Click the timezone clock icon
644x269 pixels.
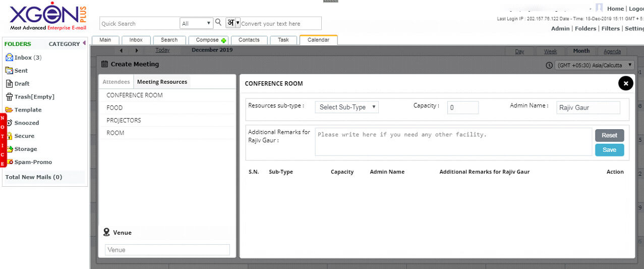[549, 65]
